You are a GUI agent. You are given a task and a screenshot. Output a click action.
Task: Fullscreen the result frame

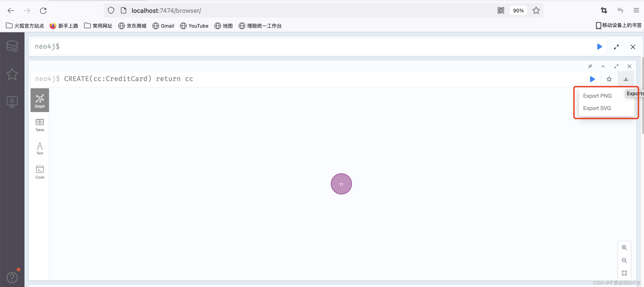point(616,66)
